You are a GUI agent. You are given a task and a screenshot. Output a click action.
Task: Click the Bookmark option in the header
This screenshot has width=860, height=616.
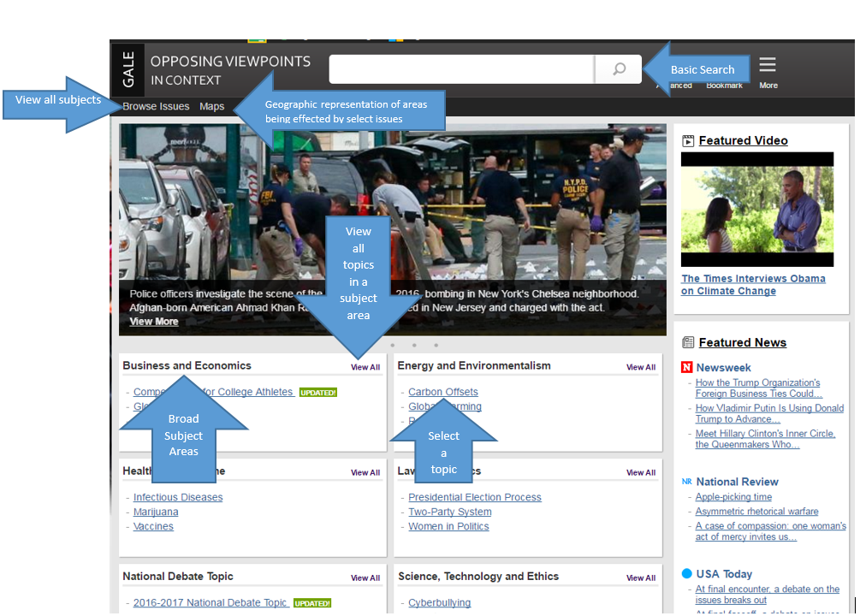[x=725, y=86]
